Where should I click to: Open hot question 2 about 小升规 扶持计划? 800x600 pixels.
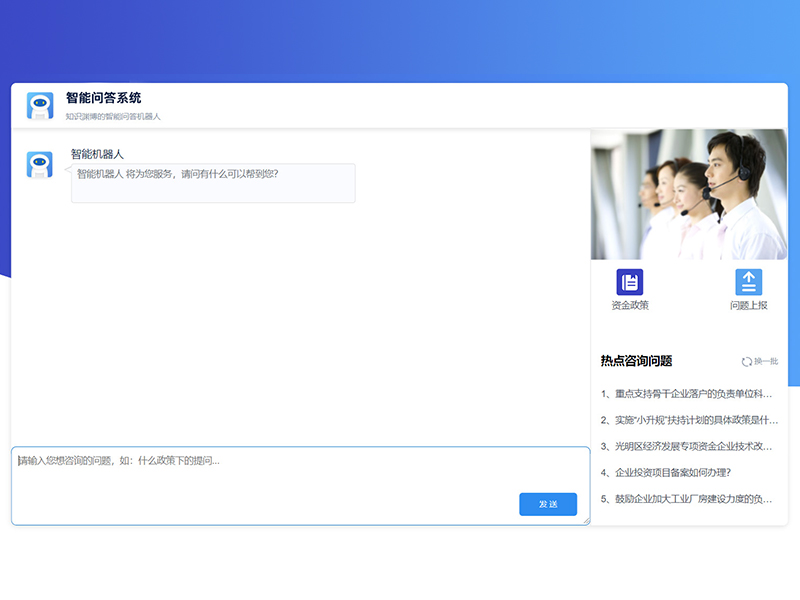(689, 420)
